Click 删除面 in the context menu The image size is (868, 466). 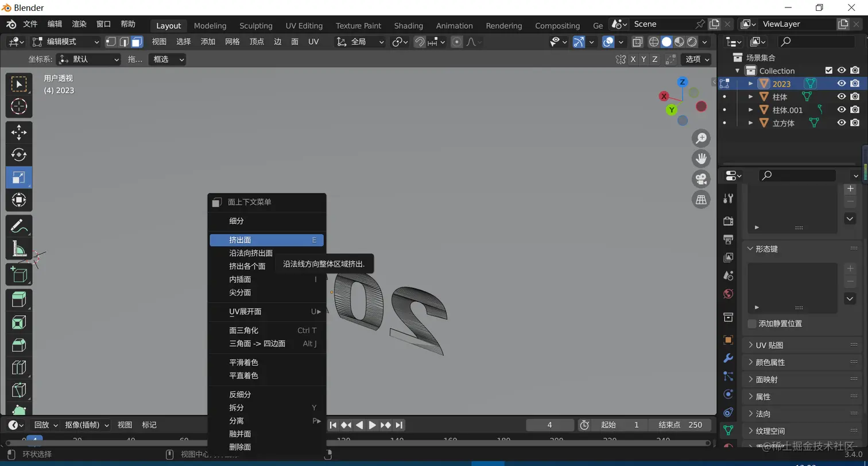[267, 447]
